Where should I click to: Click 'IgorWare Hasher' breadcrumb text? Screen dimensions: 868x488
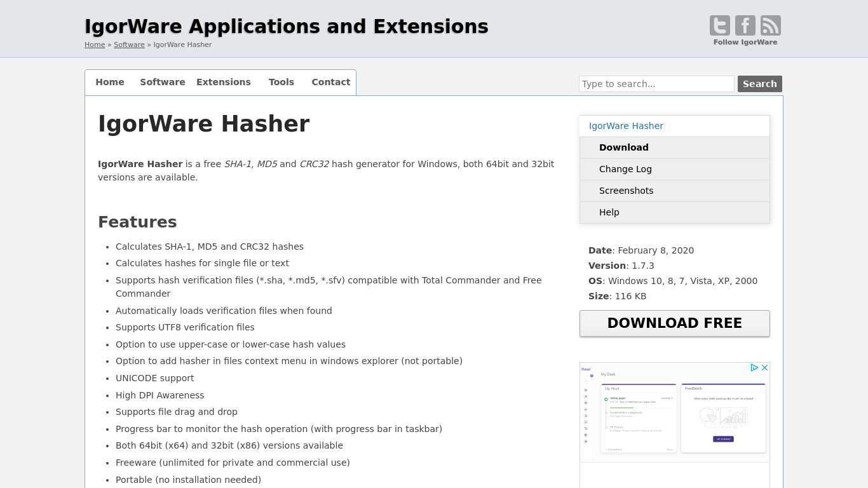coord(182,44)
